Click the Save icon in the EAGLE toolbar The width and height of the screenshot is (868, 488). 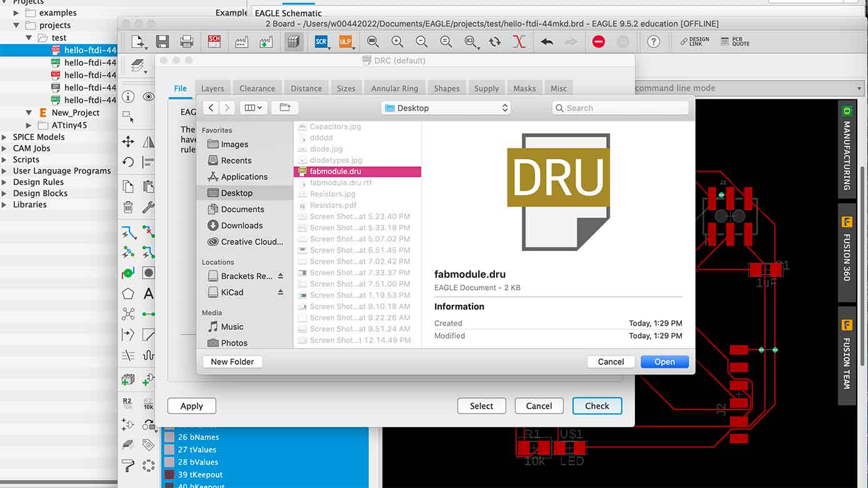(162, 42)
